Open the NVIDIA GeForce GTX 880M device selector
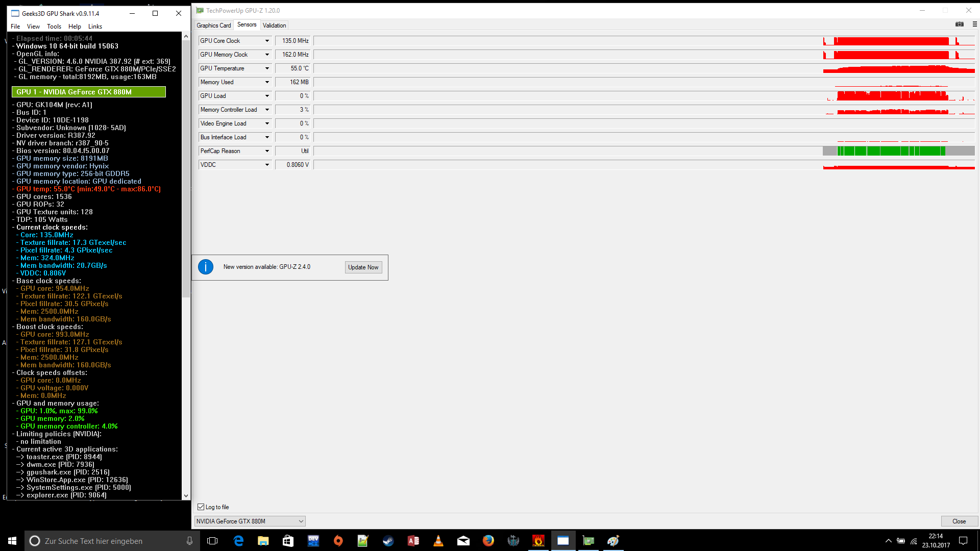 250,521
